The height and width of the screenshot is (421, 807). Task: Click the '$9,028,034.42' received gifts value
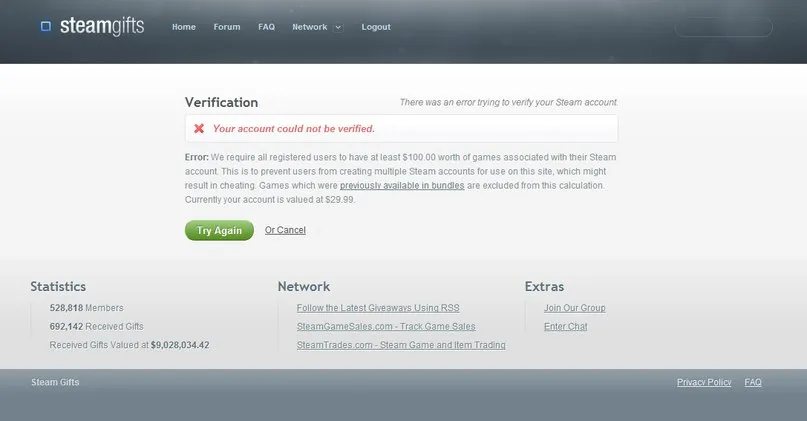[180, 345]
